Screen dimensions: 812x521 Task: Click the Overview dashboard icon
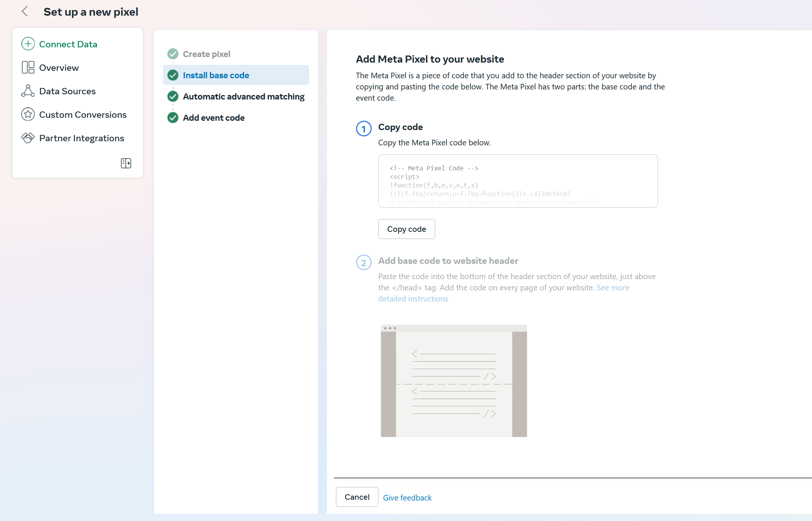point(28,67)
